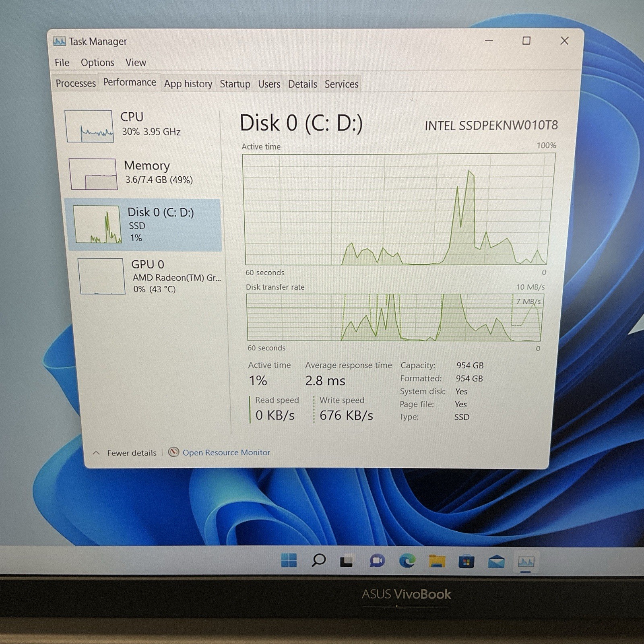
Task: Open the File menu
Action: [62, 63]
